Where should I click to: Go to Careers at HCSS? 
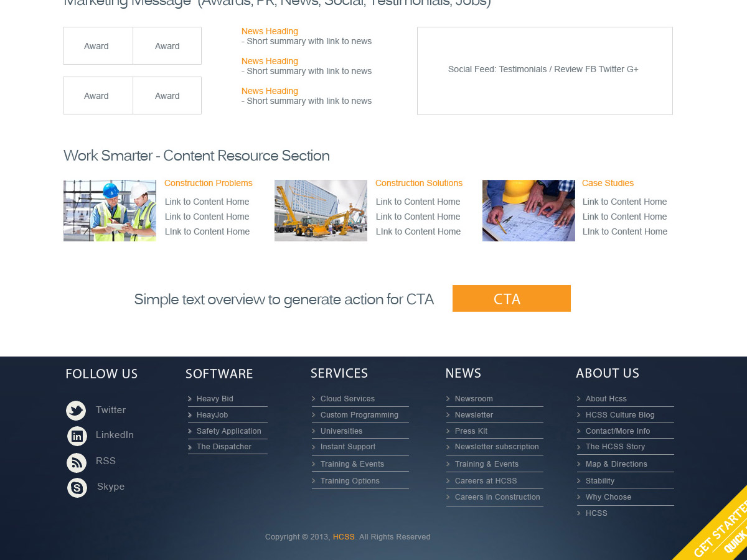point(486,481)
